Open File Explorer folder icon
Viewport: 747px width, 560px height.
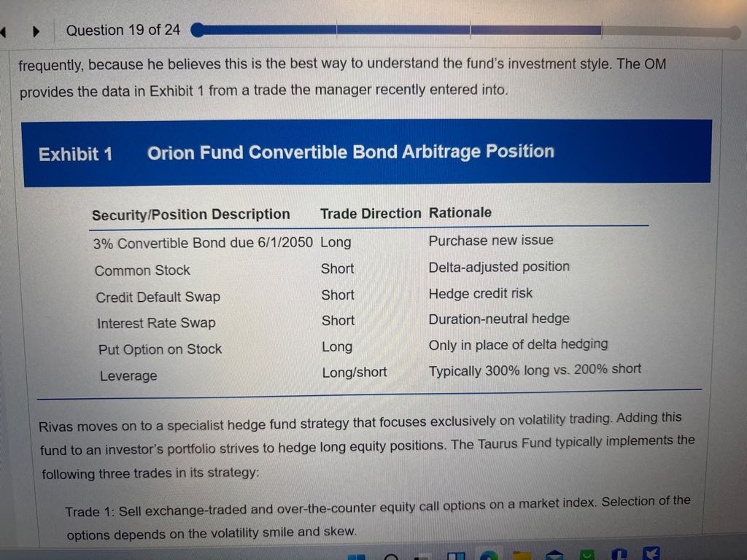click(x=521, y=556)
